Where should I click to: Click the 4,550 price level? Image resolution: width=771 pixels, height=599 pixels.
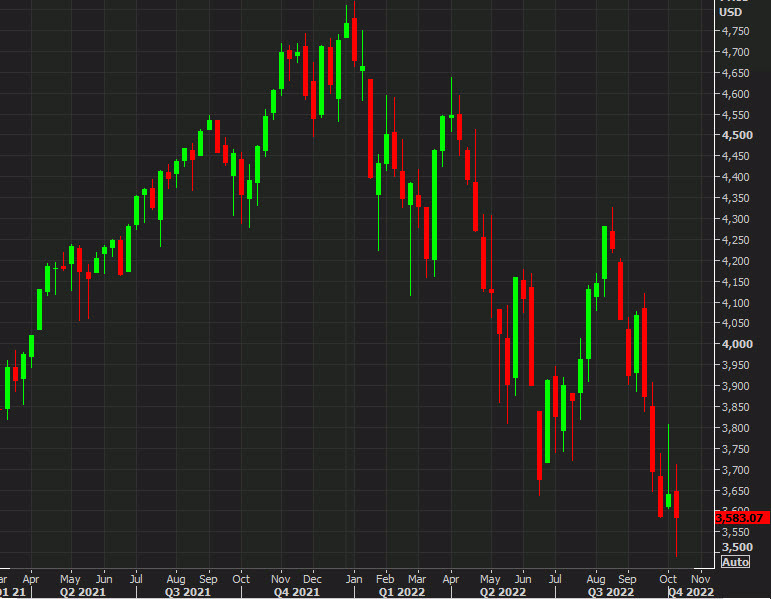[736, 115]
